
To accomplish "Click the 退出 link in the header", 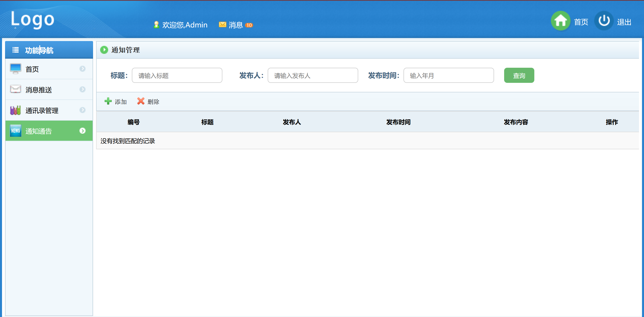I will 624,22.
